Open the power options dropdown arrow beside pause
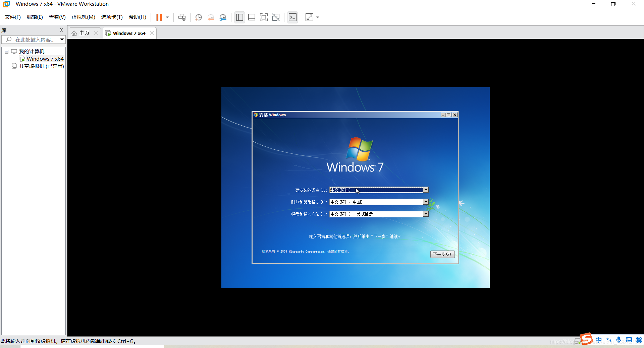Image resolution: width=644 pixels, height=348 pixels. pos(167,17)
